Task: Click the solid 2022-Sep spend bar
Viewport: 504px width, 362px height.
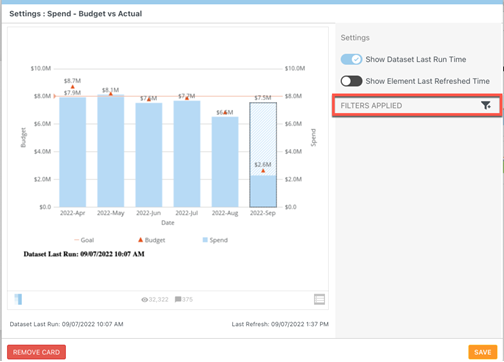Action: (263, 191)
